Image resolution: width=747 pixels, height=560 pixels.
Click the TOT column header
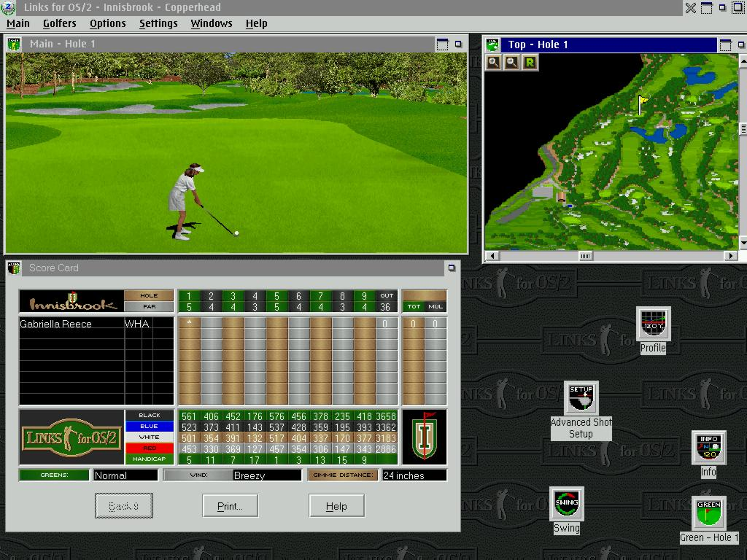click(x=414, y=307)
